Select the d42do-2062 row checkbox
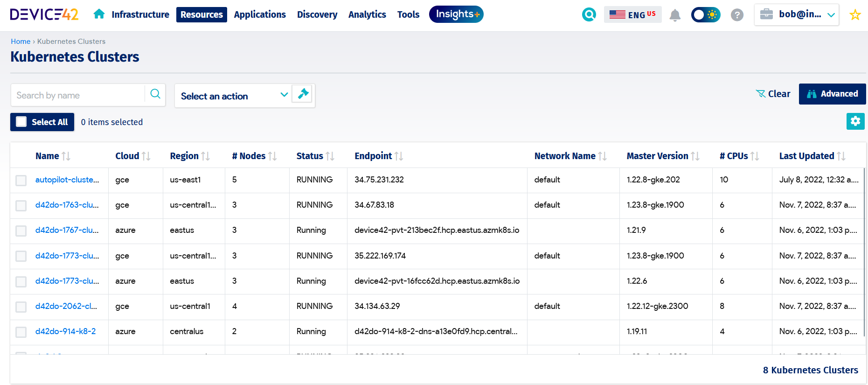Image resolution: width=868 pixels, height=385 pixels. (x=21, y=307)
